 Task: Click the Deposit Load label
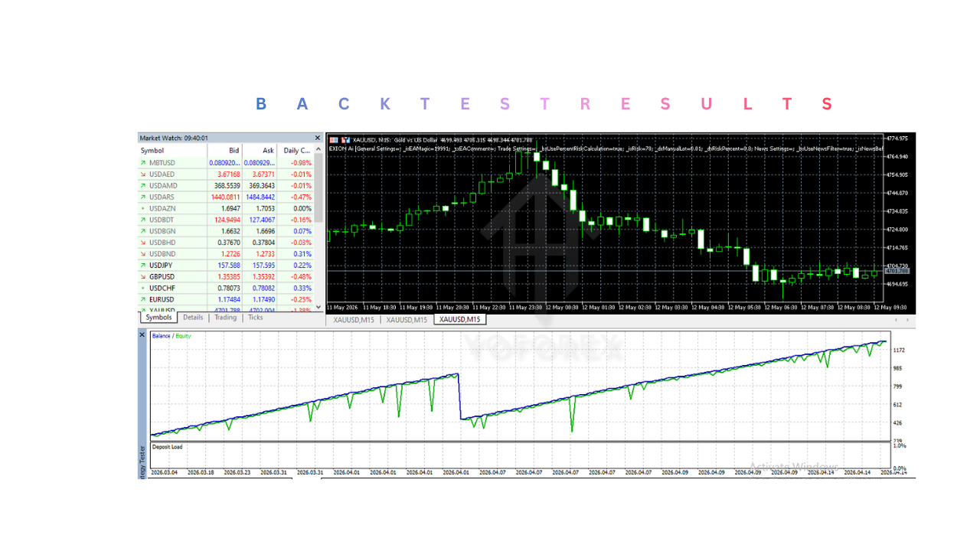coord(167,447)
